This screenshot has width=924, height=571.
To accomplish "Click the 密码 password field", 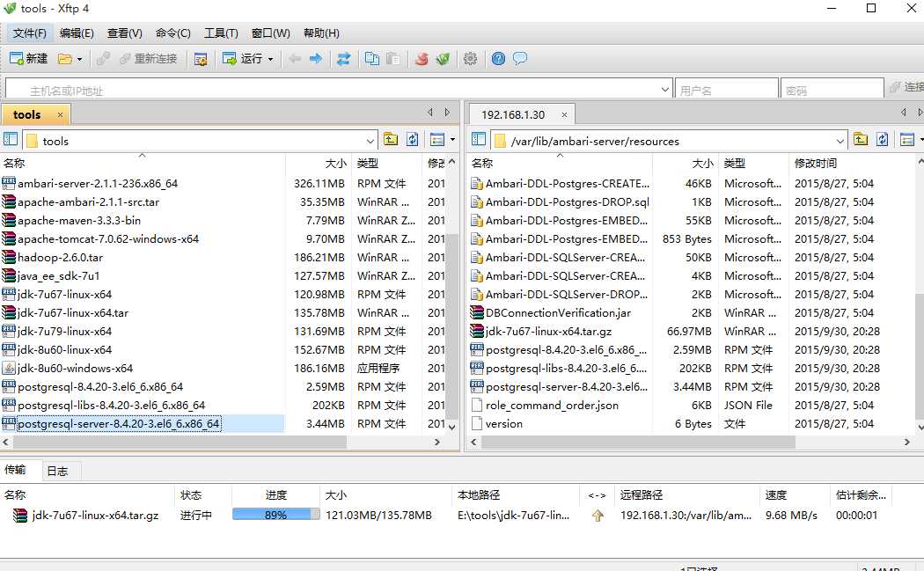I will pyautogui.click(x=832, y=90).
